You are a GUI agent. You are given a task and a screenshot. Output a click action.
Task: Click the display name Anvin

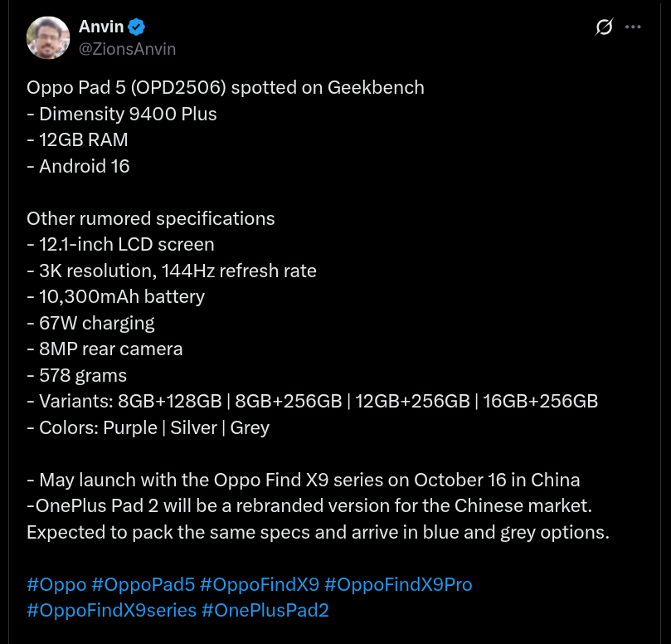click(x=101, y=27)
